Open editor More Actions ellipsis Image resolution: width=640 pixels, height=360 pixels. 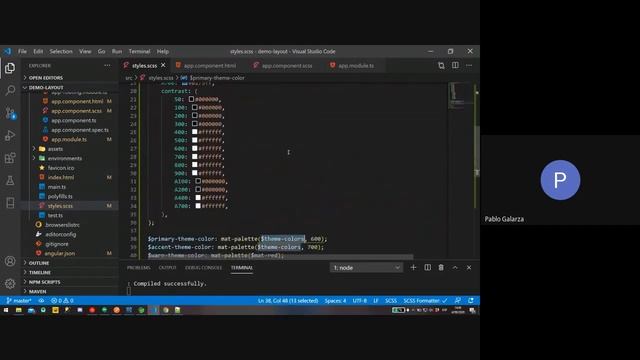click(x=469, y=65)
